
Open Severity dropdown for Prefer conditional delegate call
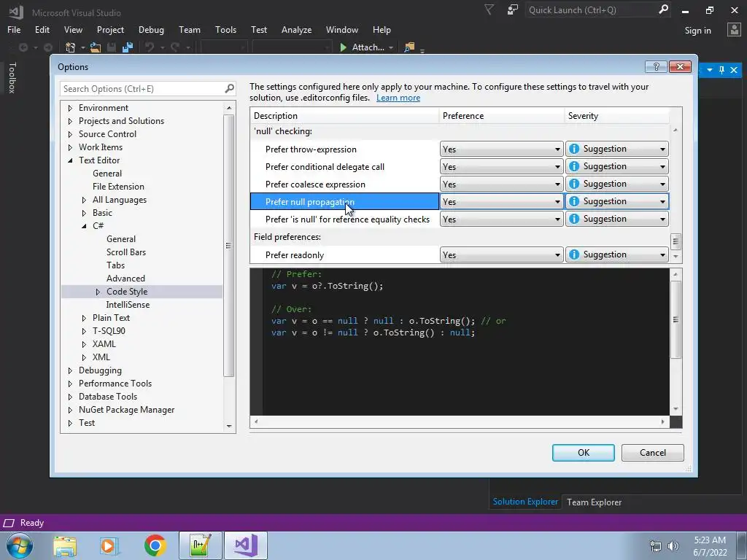click(617, 166)
